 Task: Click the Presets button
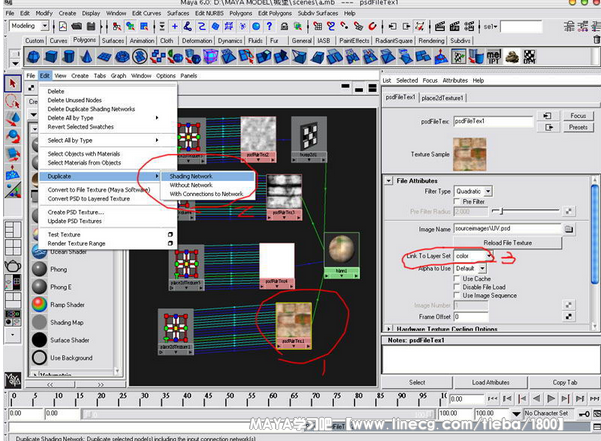578,127
